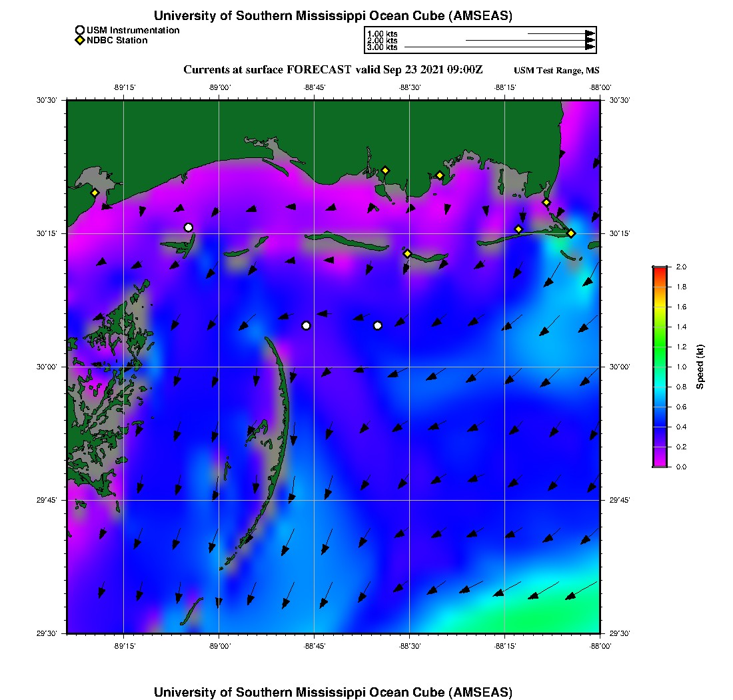Click the yellow NDBC Station diamond in the legend
The width and height of the screenshot is (733, 700).
[x=80, y=40]
